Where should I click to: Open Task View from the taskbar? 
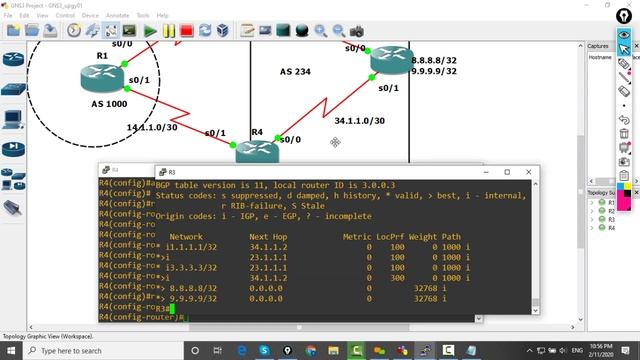[x=218, y=351]
